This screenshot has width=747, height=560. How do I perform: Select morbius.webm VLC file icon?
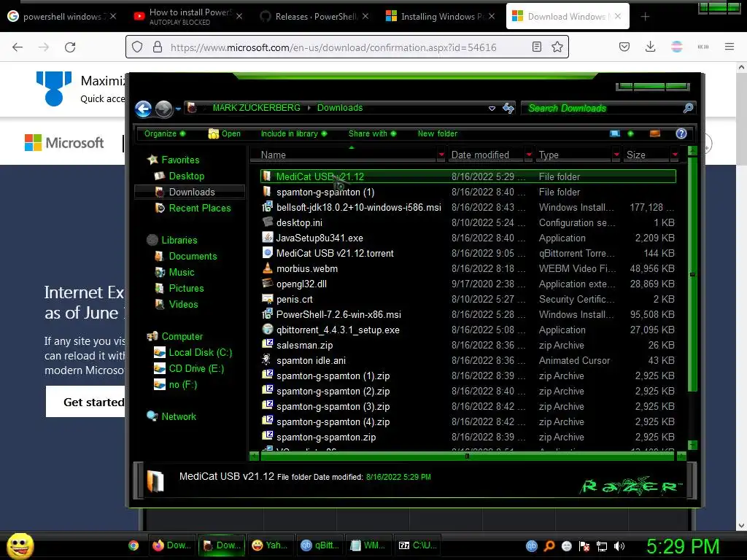[268, 268]
